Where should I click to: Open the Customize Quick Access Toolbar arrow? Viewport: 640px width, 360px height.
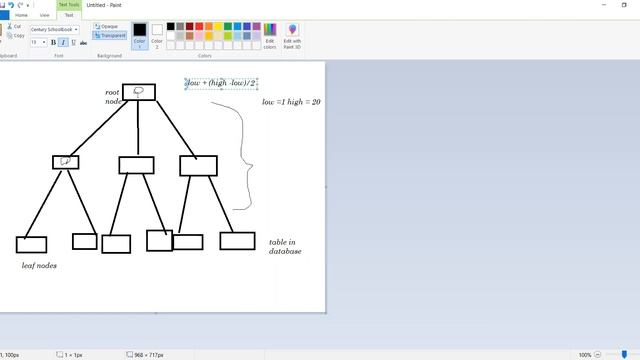point(28,6)
